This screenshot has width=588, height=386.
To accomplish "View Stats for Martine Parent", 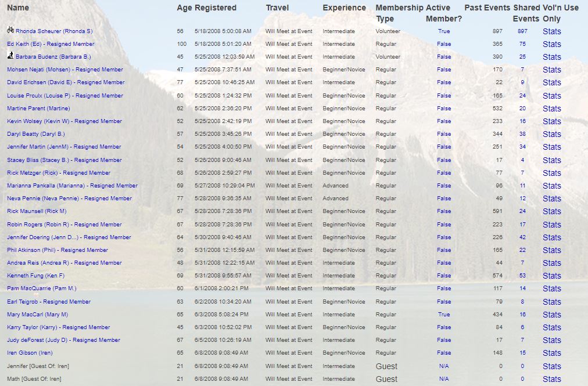I will (551, 109).
